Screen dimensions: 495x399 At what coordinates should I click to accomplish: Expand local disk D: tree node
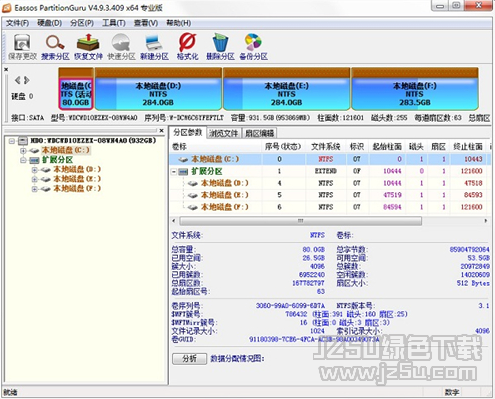(35, 170)
